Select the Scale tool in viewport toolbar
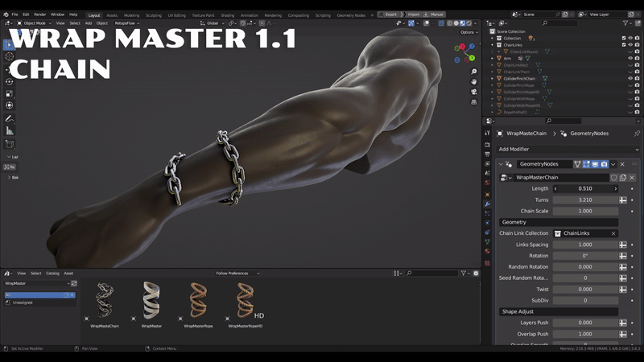Image resolution: width=644 pixels, height=362 pixels. [x=9, y=93]
